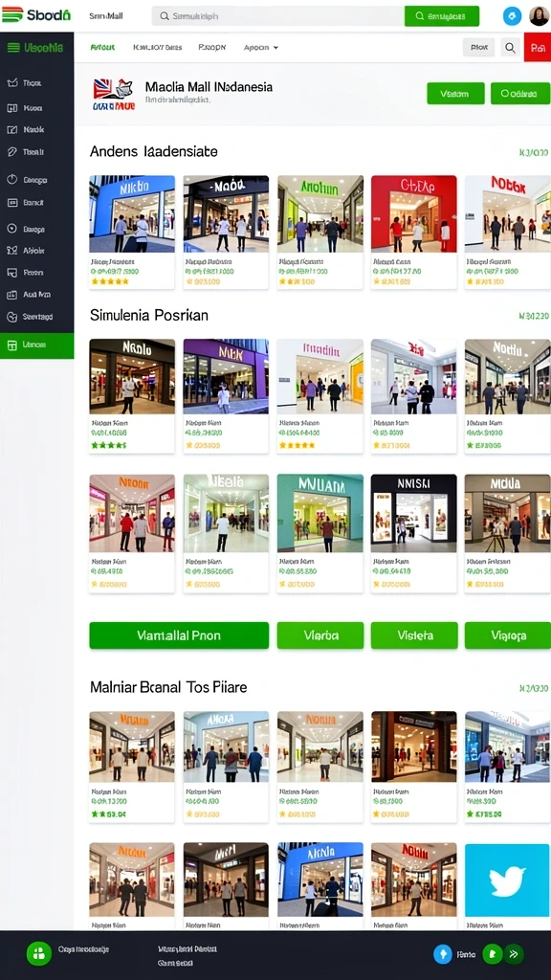Click the red button in the navigation bar
Image resolution: width=551 pixels, height=980 pixels.
[538, 48]
